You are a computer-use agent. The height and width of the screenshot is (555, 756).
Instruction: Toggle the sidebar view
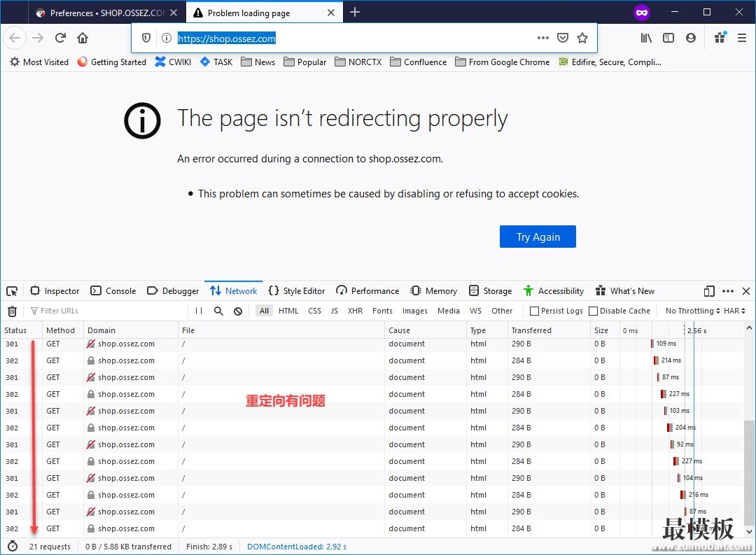668,38
